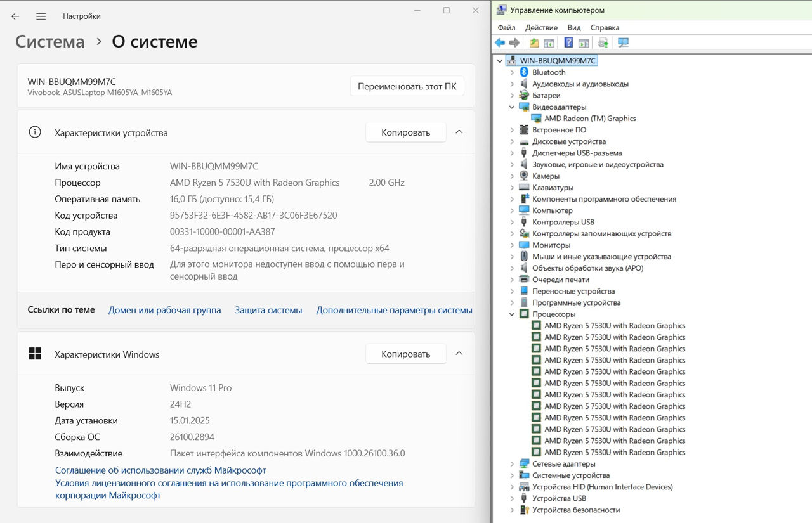Click the blue Back arrow in Computer Management toolbar

pyautogui.click(x=500, y=42)
